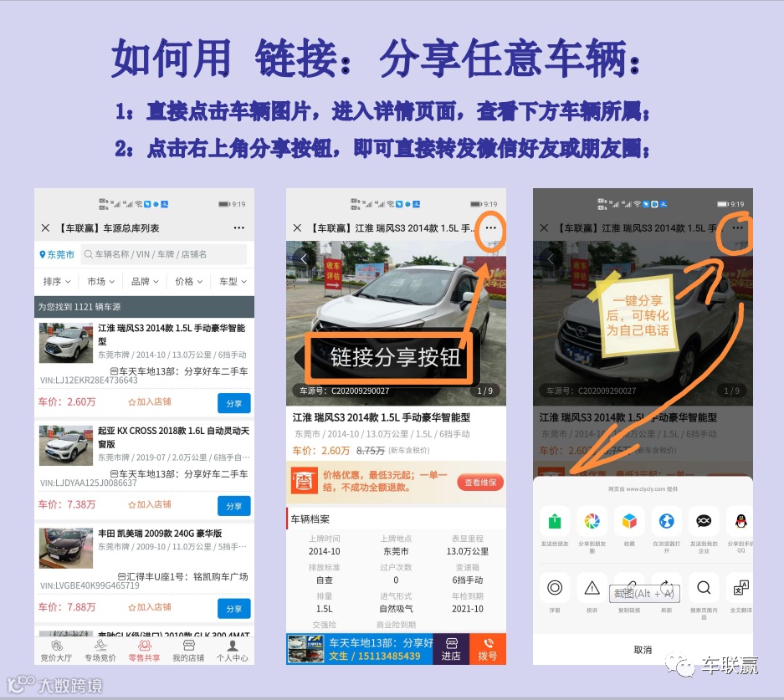Click the 文生 / 15113485439 dealer contact text

[x=375, y=656]
